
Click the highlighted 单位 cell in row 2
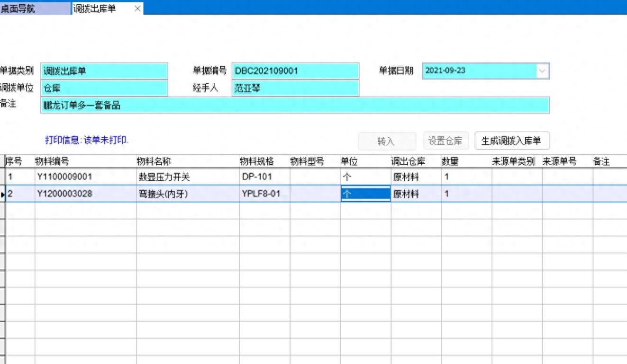(365, 194)
